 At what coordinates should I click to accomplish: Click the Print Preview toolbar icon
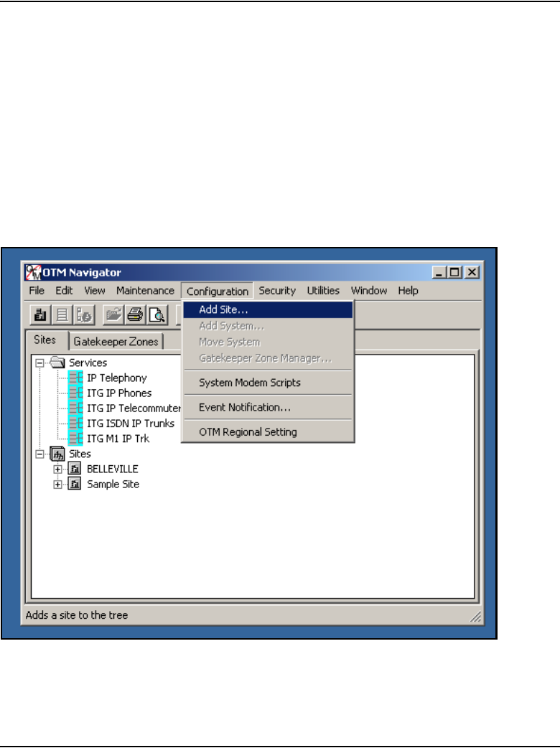click(157, 315)
